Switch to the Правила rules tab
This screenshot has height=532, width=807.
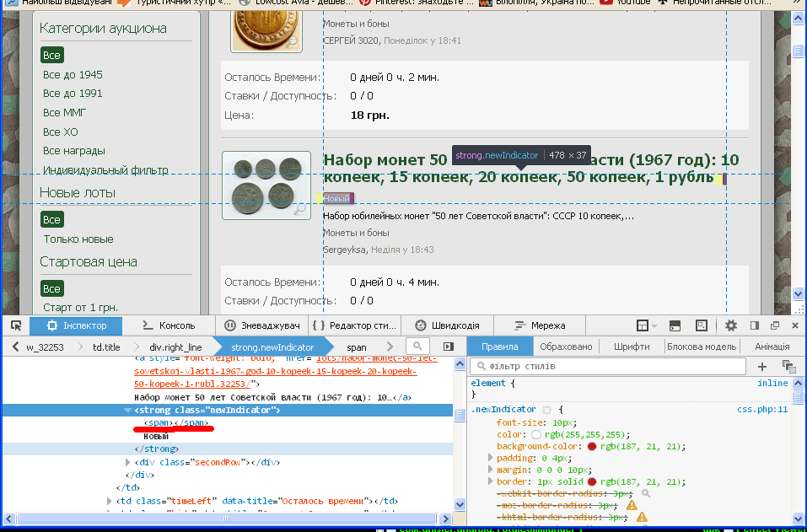click(x=500, y=347)
